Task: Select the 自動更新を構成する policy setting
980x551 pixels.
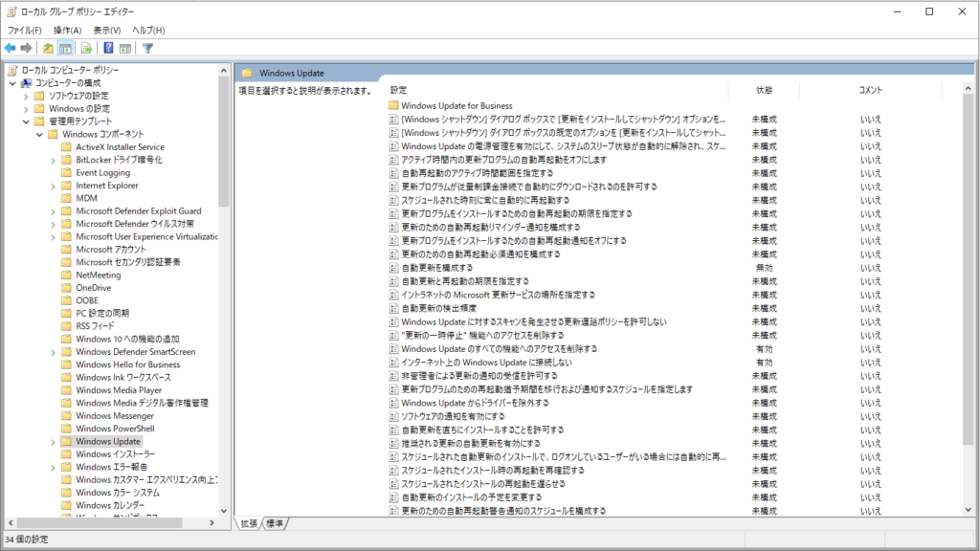Action: pyautogui.click(x=436, y=268)
